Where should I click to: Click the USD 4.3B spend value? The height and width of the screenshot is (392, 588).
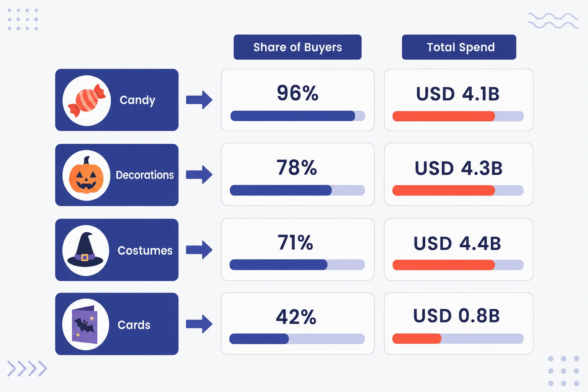(459, 168)
